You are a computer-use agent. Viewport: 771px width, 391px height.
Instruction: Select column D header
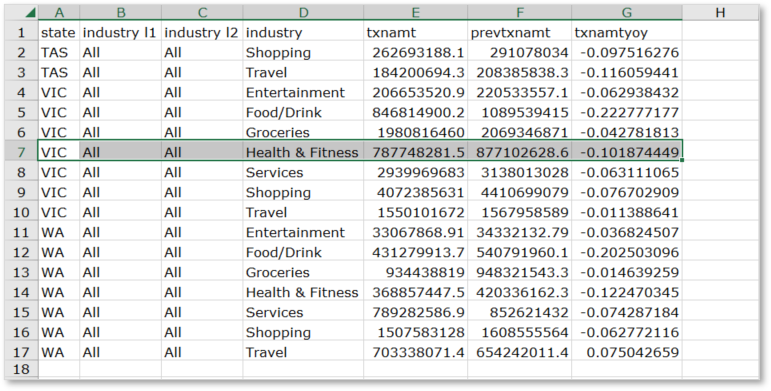(x=303, y=13)
